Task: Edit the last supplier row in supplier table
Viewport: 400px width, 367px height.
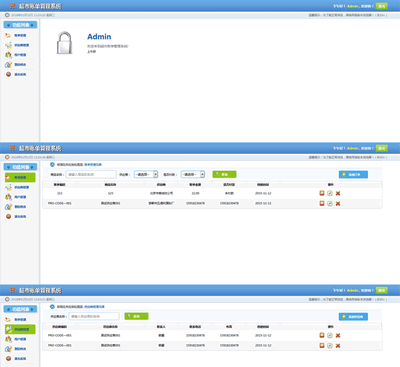Action: click(x=330, y=345)
